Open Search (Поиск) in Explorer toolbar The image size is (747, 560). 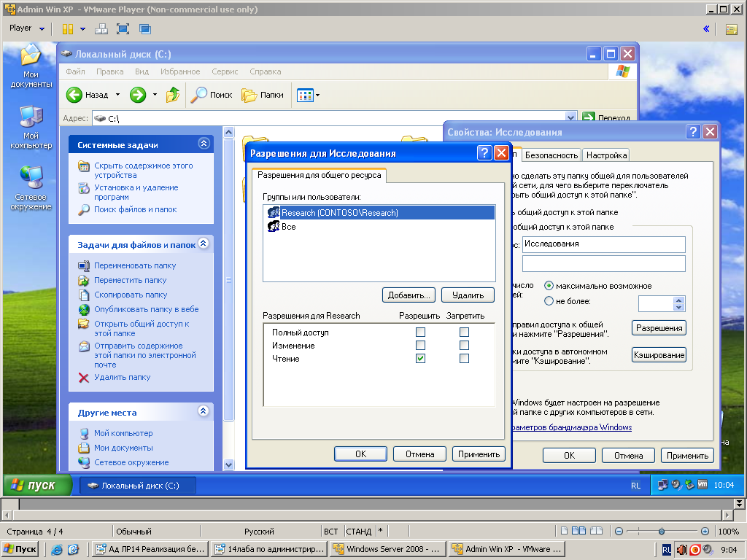tap(212, 95)
